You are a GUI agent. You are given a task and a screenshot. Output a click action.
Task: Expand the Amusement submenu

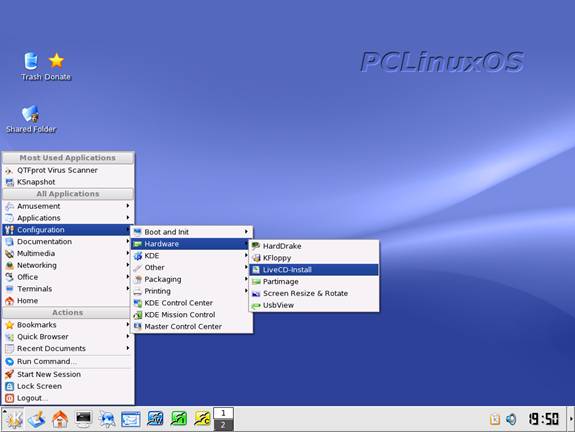pyautogui.click(x=68, y=206)
